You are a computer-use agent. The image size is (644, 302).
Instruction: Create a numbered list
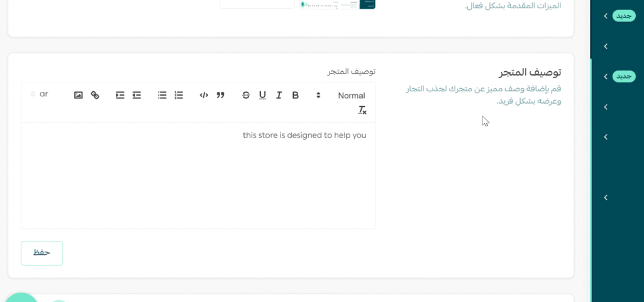pyautogui.click(x=179, y=95)
